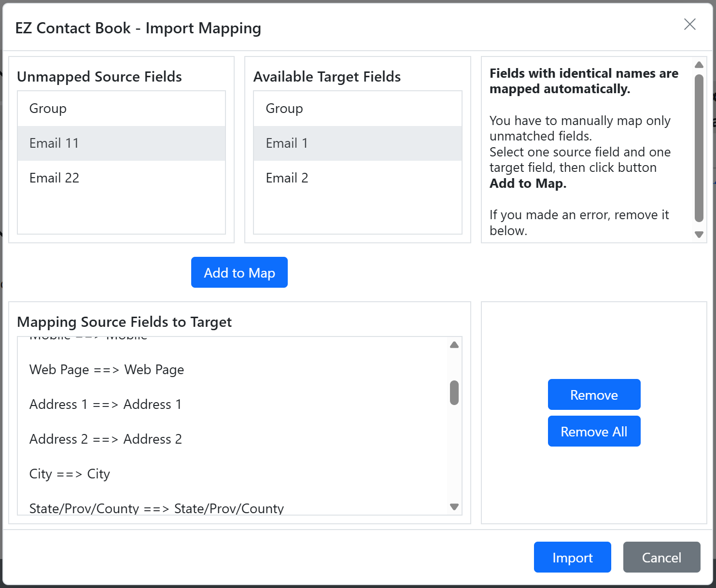Click the Remove All button
This screenshot has width=716, height=588.
pyautogui.click(x=594, y=431)
